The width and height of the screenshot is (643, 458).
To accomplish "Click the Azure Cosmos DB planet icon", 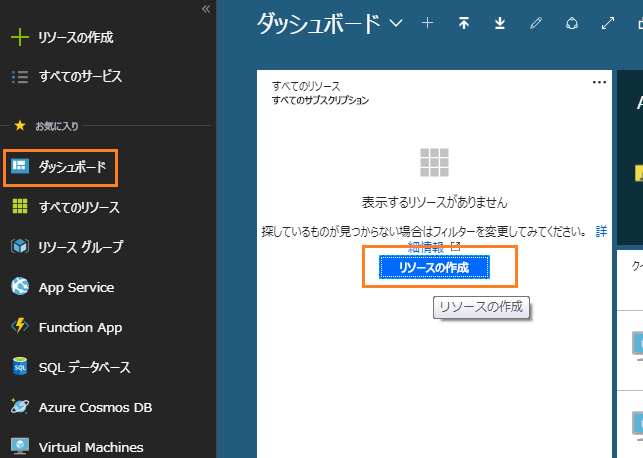I will click(20, 406).
